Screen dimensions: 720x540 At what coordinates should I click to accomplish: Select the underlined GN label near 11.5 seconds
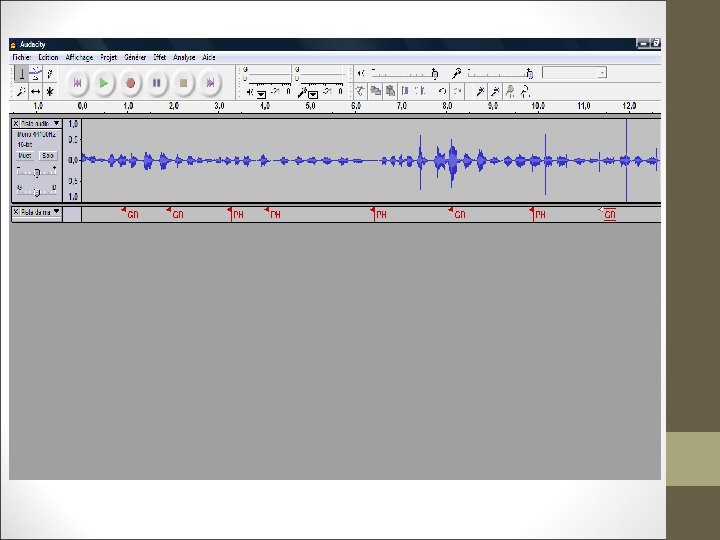[x=610, y=214]
